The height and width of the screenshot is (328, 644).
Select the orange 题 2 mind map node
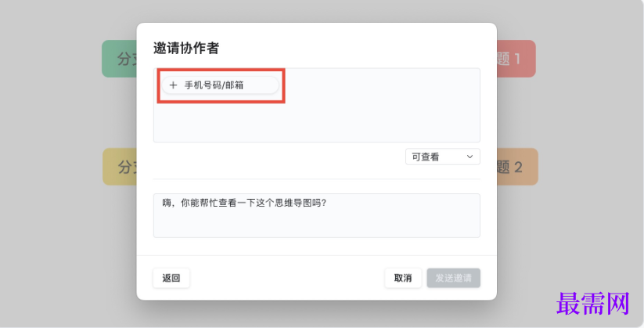[516, 167]
